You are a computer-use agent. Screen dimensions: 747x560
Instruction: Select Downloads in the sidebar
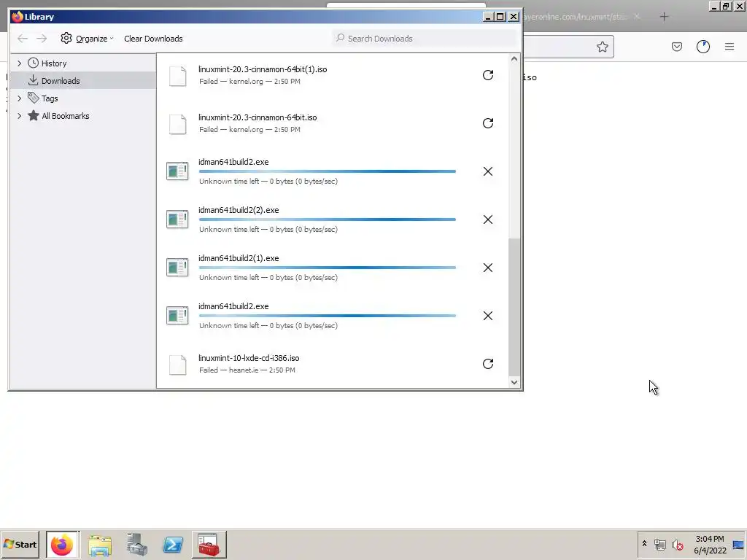tap(61, 81)
